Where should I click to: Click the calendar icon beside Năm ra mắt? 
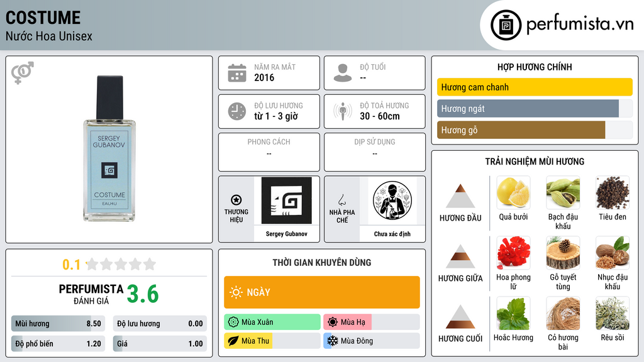(237, 73)
